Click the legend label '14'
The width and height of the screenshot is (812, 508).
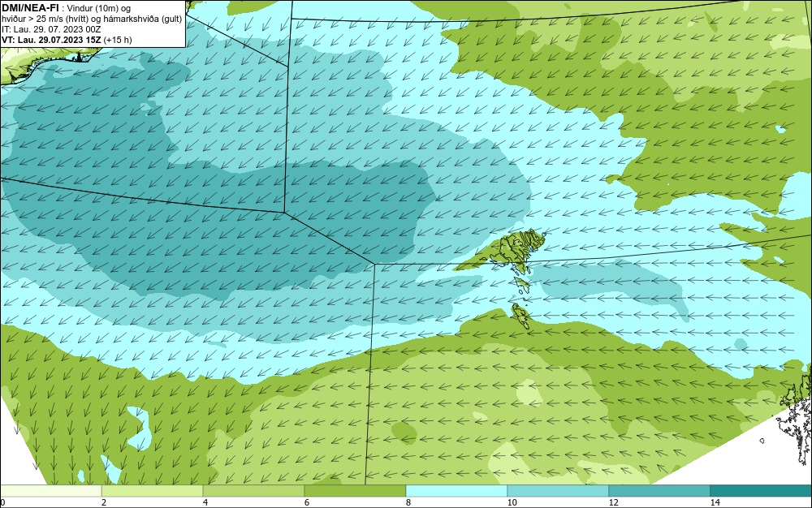point(715,502)
